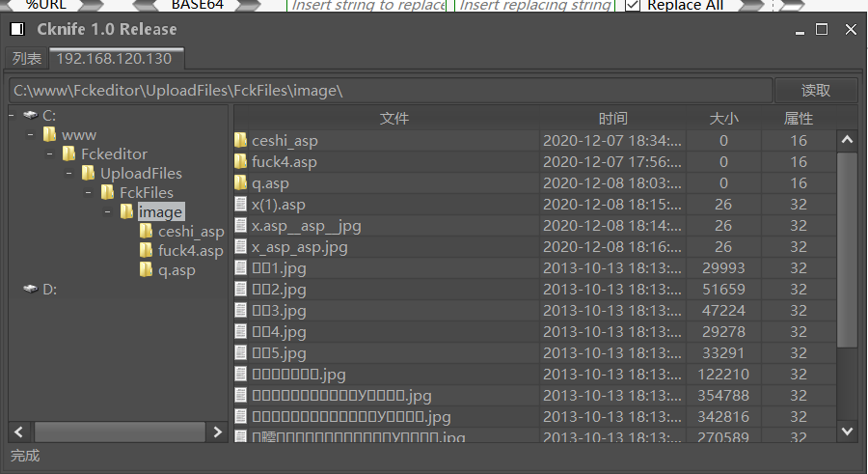Click the Fckeditor folder icon in tree

(x=69, y=153)
